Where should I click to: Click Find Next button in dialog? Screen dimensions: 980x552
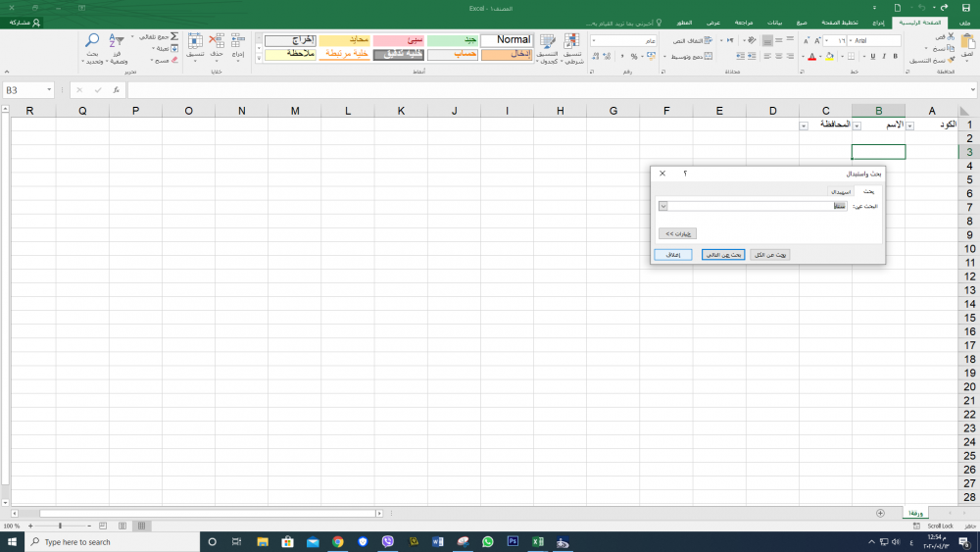pyautogui.click(x=723, y=255)
